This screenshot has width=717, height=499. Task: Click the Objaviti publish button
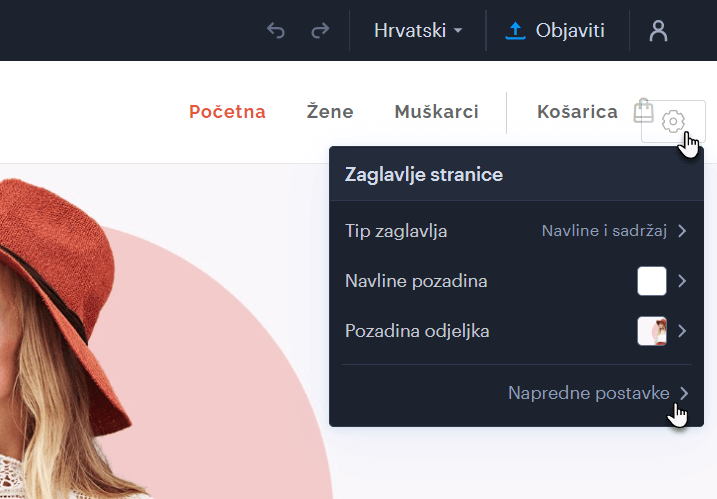tap(555, 31)
